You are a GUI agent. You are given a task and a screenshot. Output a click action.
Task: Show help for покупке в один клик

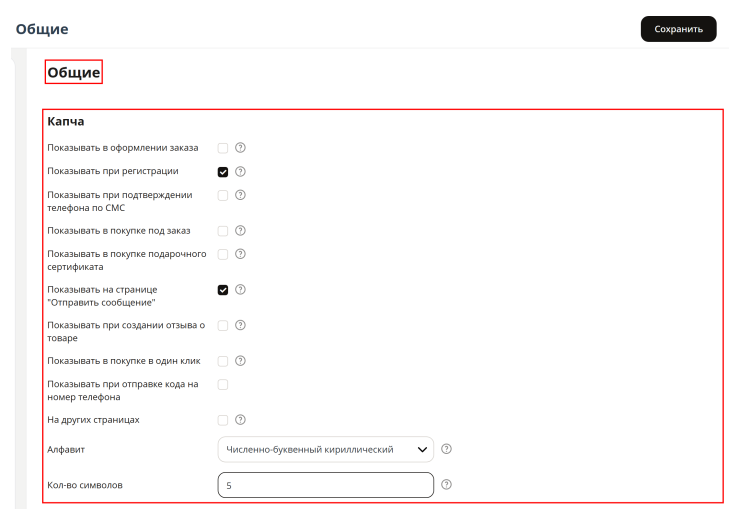point(240,360)
